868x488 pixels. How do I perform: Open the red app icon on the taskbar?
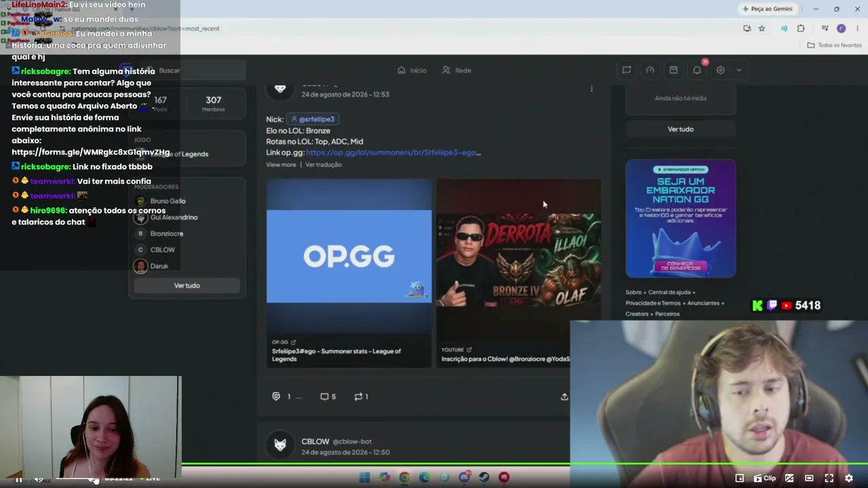point(504,478)
